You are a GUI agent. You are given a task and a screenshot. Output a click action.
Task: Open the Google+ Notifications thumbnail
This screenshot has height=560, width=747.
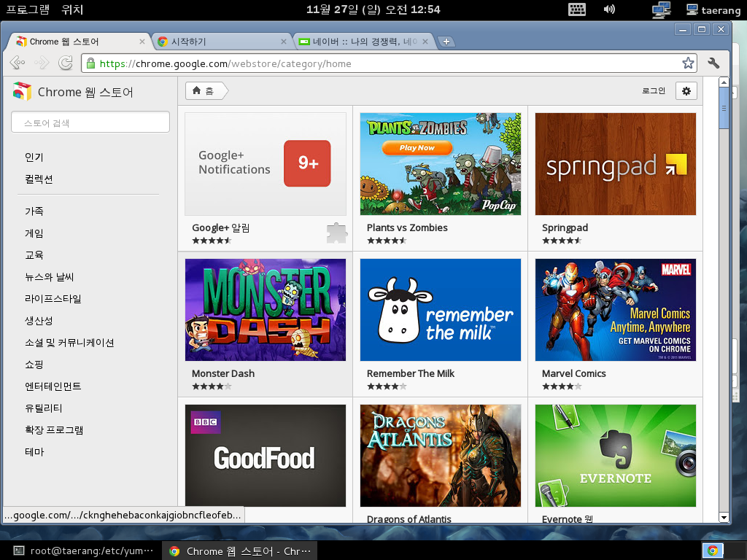pyautogui.click(x=266, y=164)
